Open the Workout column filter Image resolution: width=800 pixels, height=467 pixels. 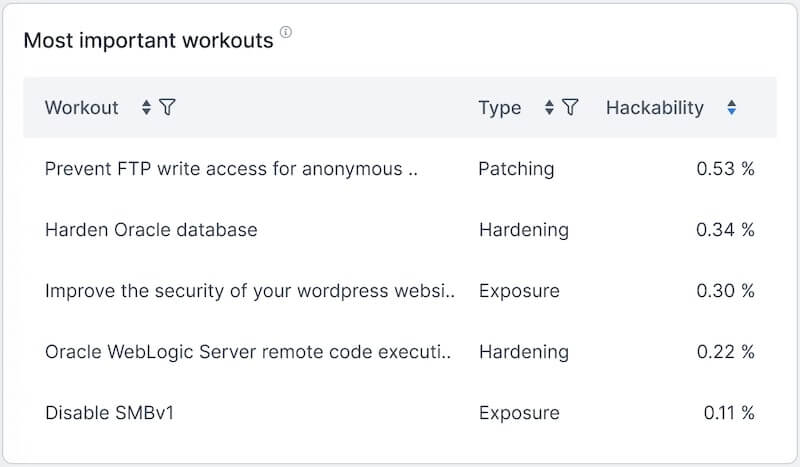(167, 108)
